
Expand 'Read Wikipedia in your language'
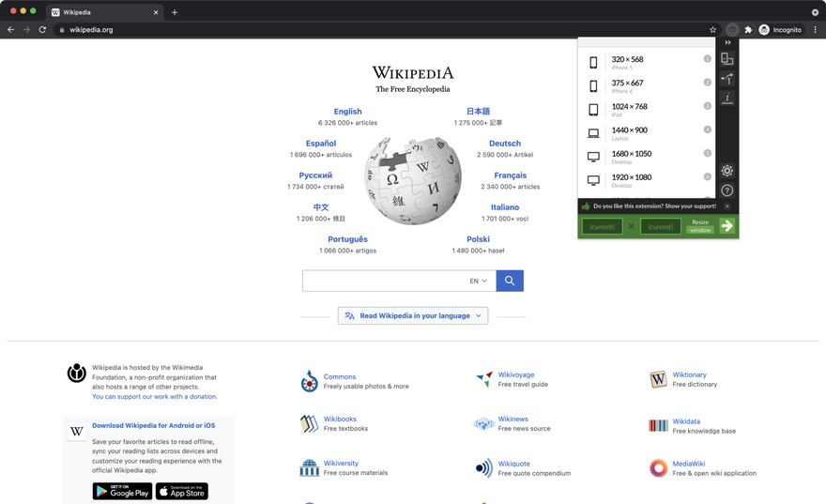click(413, 316)
